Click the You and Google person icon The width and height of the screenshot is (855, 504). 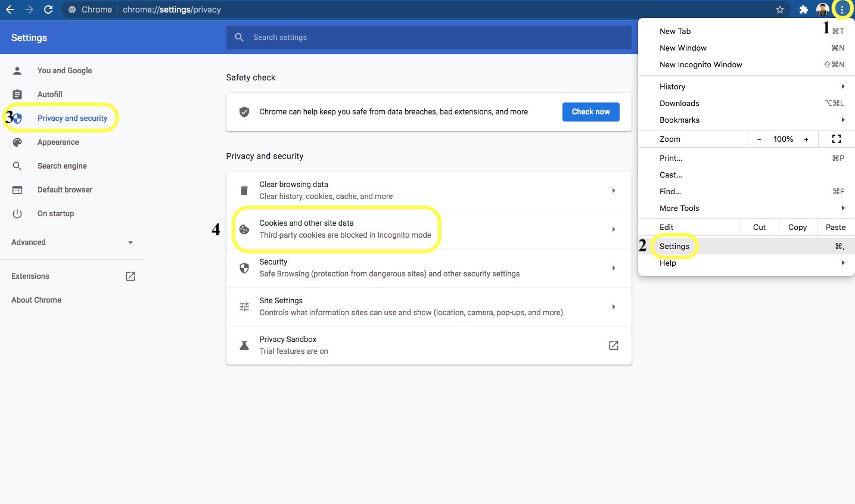pos(17,71)
